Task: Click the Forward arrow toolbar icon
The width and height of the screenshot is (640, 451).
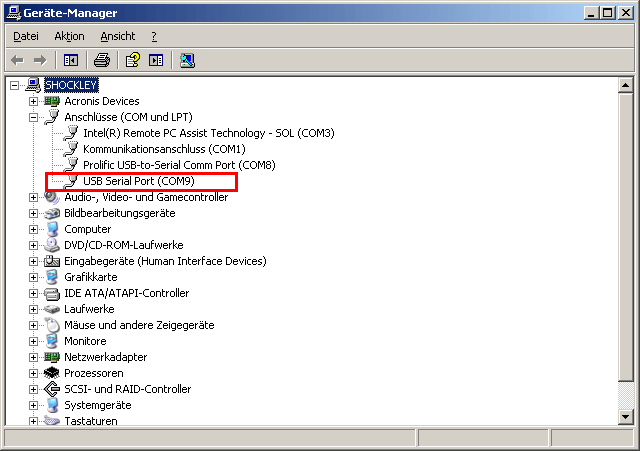Action: pos(40,60)
